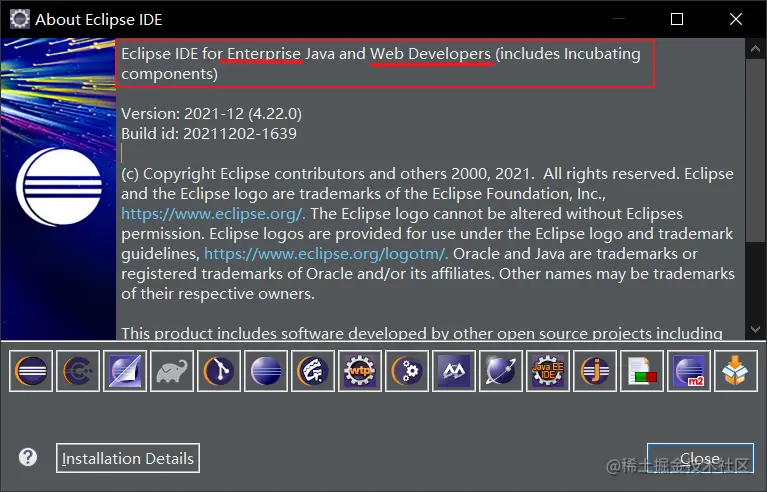This screenshot has height=492, width=767.
Task: Open Installation Details
Action: pyautogui.click(x=128, y=458)
